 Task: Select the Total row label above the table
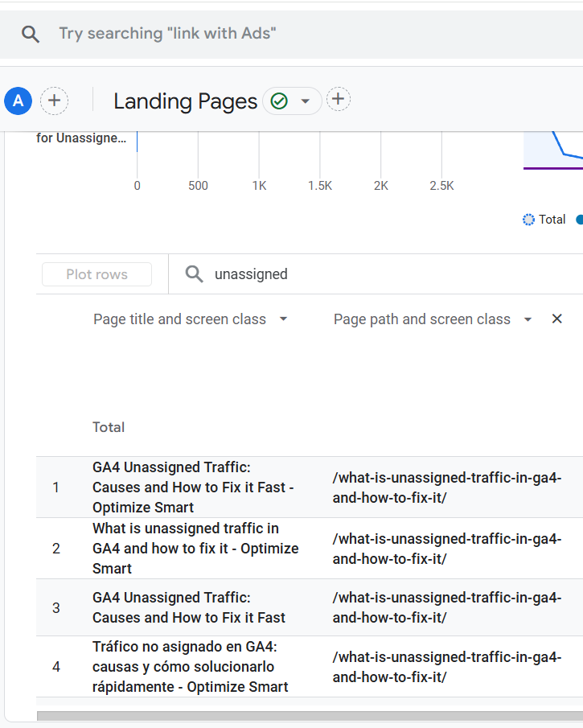point(109,427)
